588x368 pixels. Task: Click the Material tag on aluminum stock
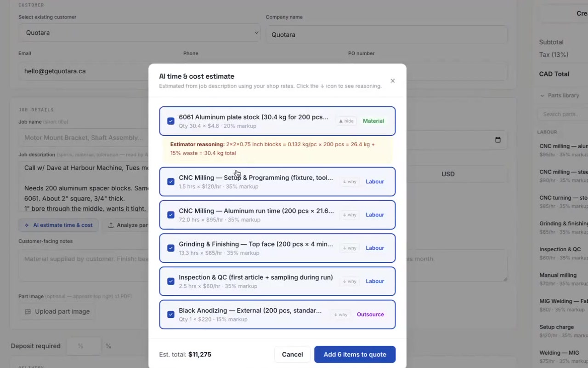373,121
